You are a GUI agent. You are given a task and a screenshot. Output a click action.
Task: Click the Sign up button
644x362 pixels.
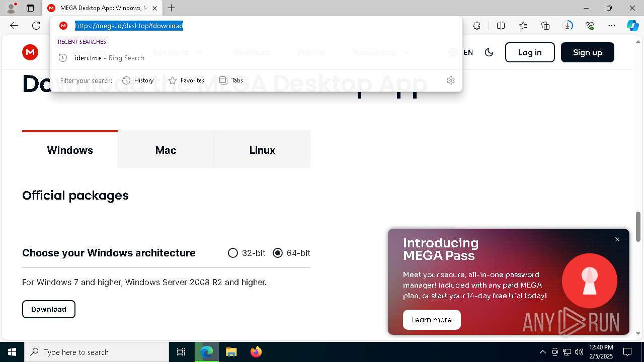pyautogui.click(x=587, y=52)
